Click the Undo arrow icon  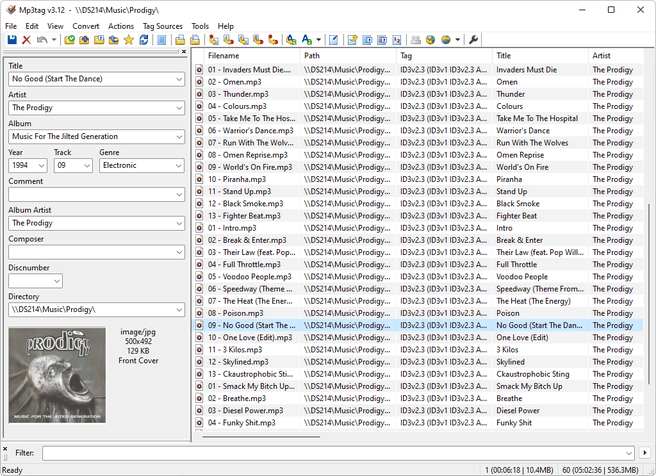coord(42,40)
